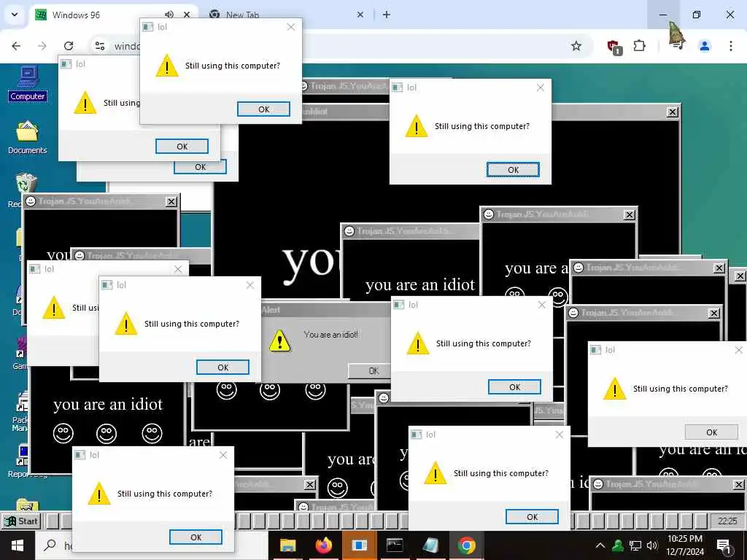
Task: Mute audio on the Windows 96 tab
Action: coord(169,15)
